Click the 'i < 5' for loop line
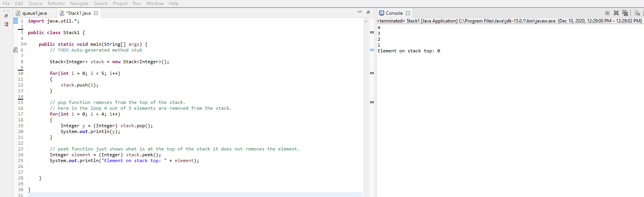Image resolution: width=644 pixels, height=197 pixels. tap(85, 73)
